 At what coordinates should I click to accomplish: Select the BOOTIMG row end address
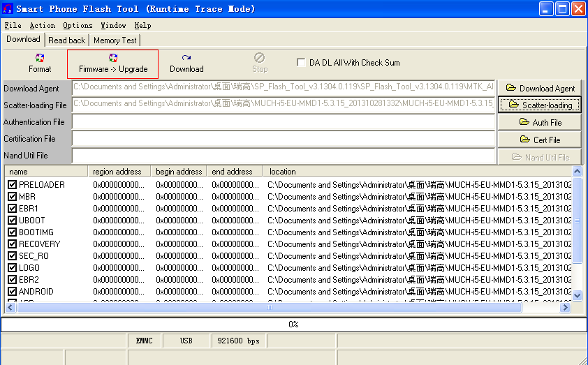(x=235, y=232)
